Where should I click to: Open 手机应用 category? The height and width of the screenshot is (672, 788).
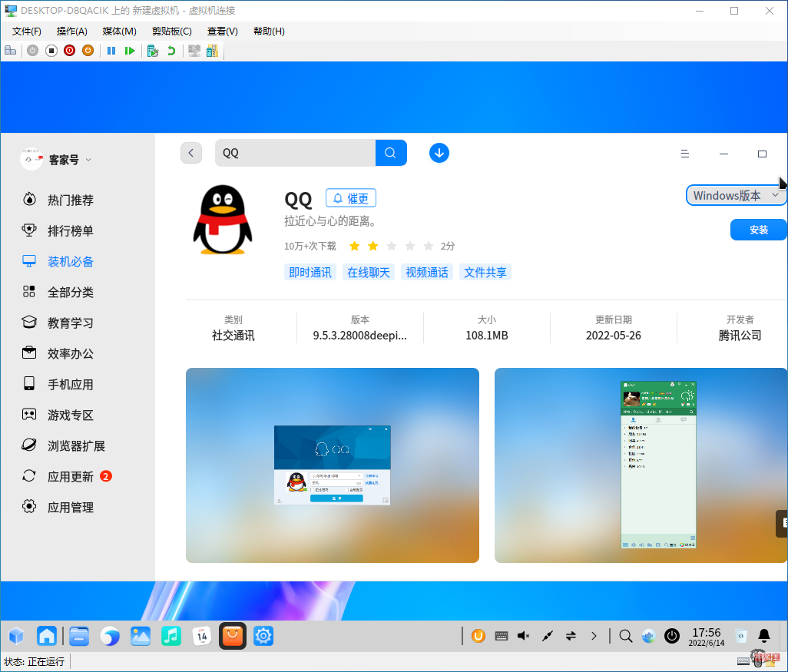[x=71, y=385]
